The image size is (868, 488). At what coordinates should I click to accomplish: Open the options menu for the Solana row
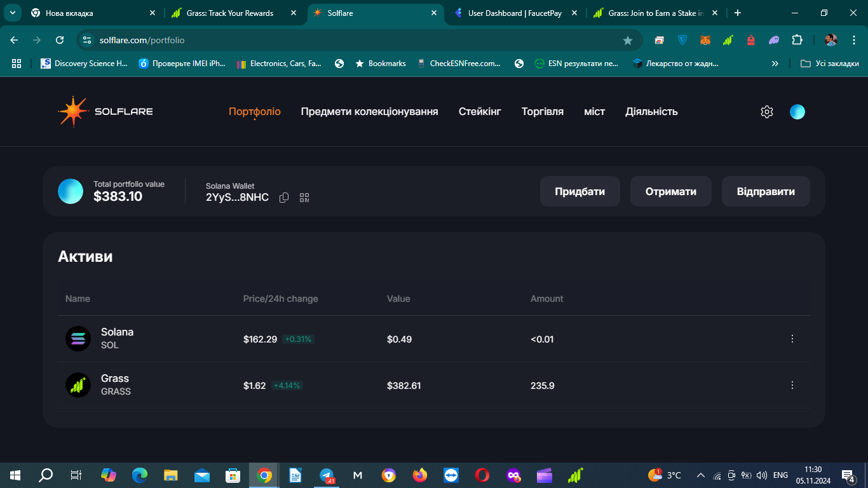click(x=792, y=339)
